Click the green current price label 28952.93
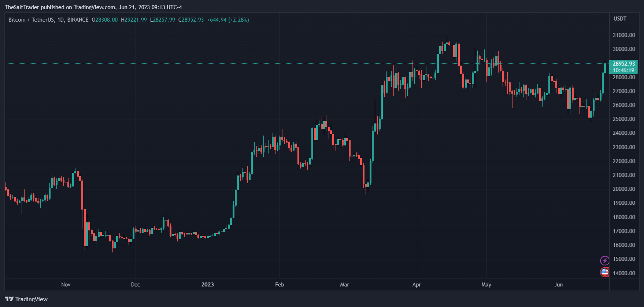 (623, 64)
